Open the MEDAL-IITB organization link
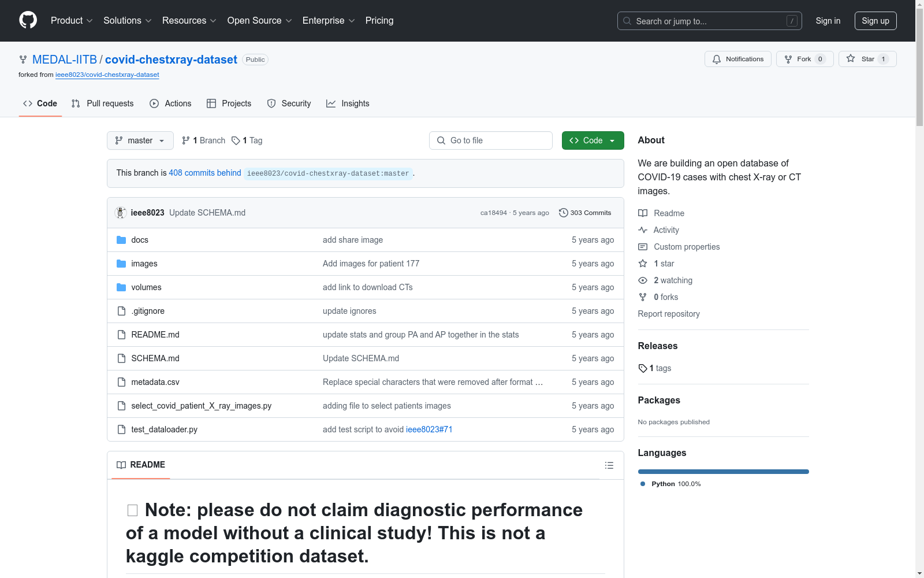This screenshot has width=924, height=578. (65, 60)
